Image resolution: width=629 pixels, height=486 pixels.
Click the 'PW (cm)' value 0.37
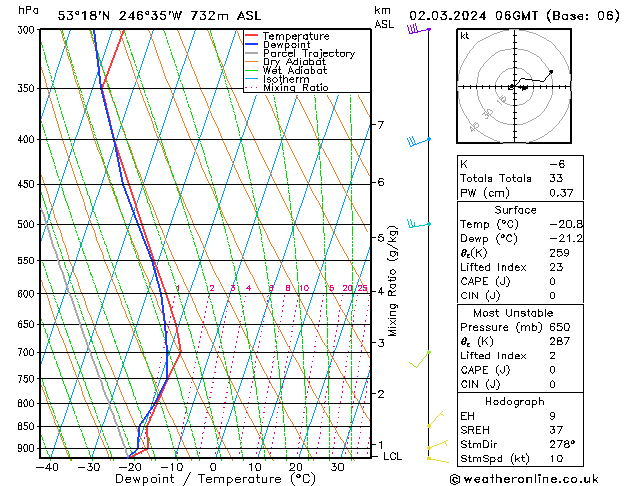tap(561, 193)
